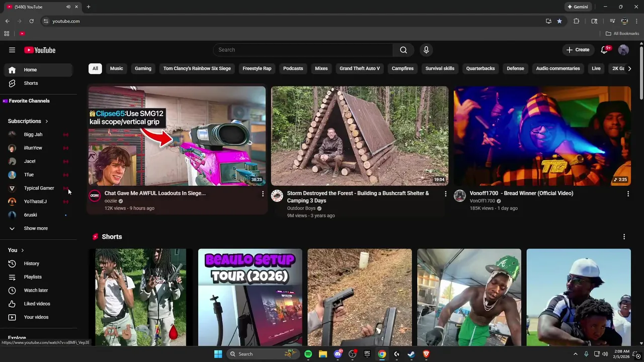Viewport: 644px width, 362px height.
Task: Open more options for Vonoff1700 video
Action: tap(628, 194)
